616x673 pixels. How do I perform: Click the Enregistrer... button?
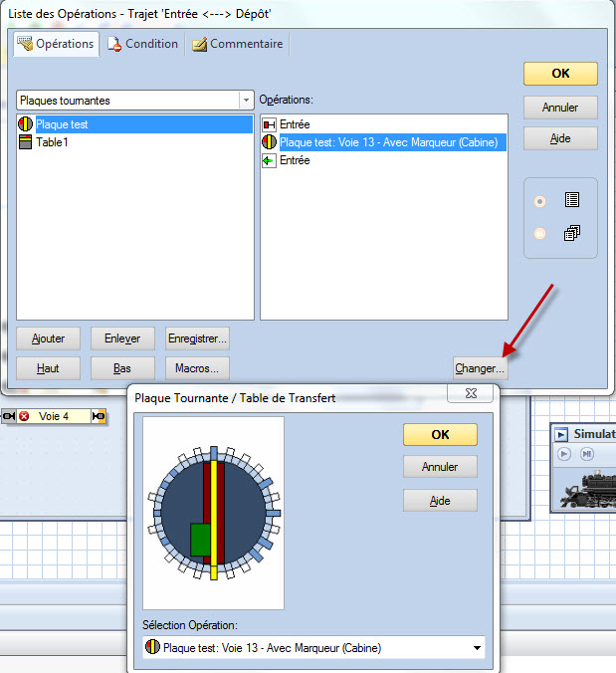[x=197, y=338]
